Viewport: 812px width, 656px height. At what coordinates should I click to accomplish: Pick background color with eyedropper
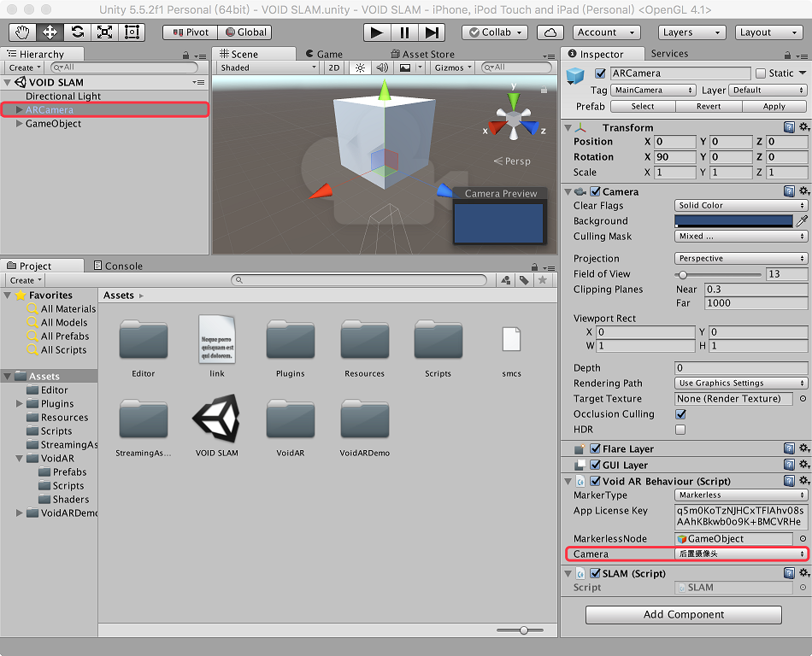tap(802, 221)
